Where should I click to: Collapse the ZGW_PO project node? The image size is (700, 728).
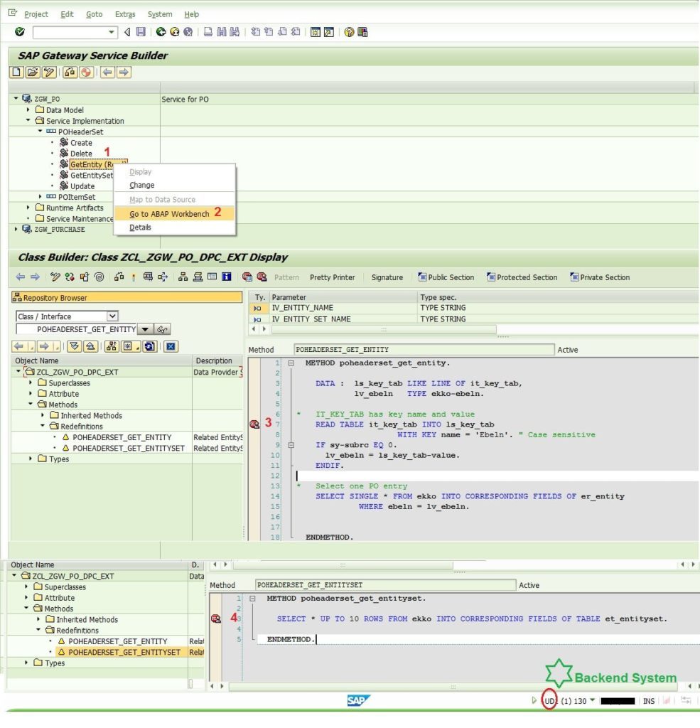click(x=16, y=98)
